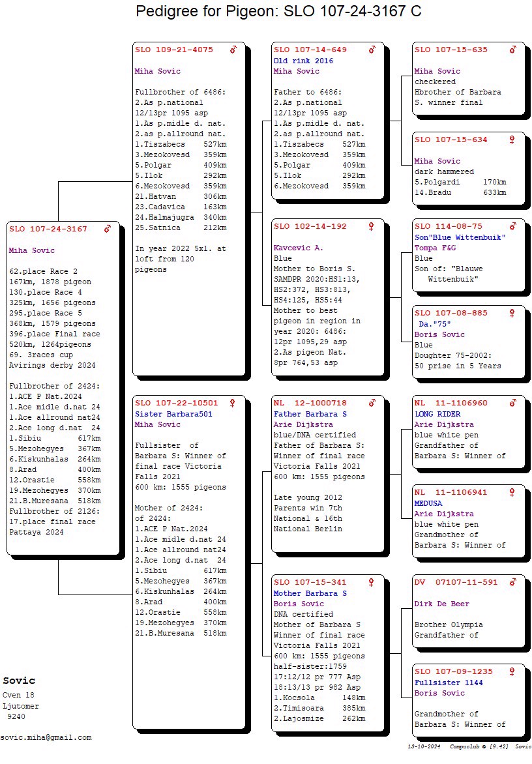Click the male symbol on SLO 107-14-649

click(372, 50)
